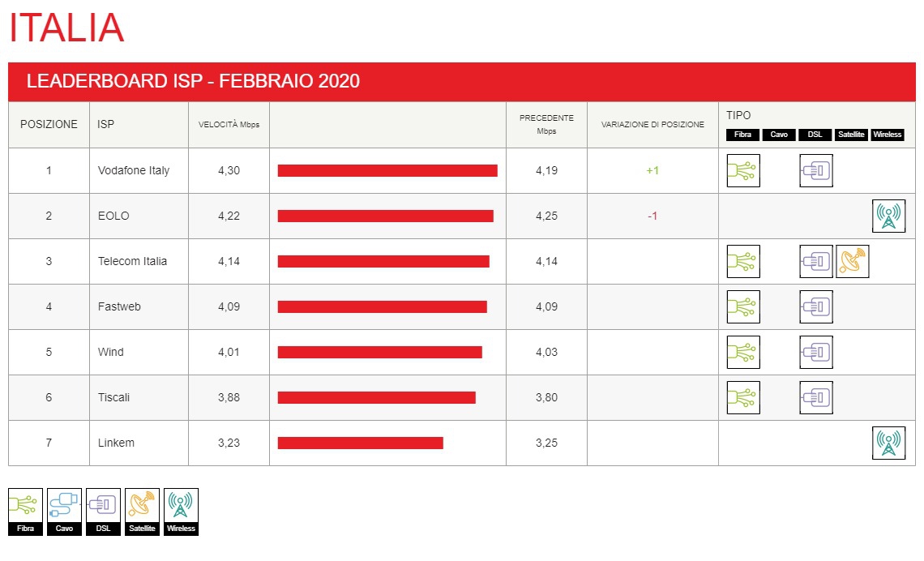924x561 pixels.
Task: Click position number 7 in Linkem row
Action: (49, 443)
